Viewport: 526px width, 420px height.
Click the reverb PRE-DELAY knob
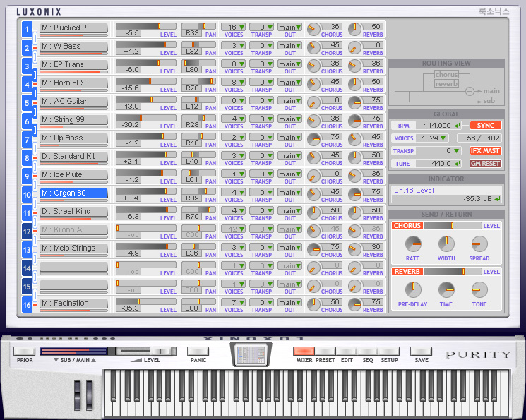[413, 289]
